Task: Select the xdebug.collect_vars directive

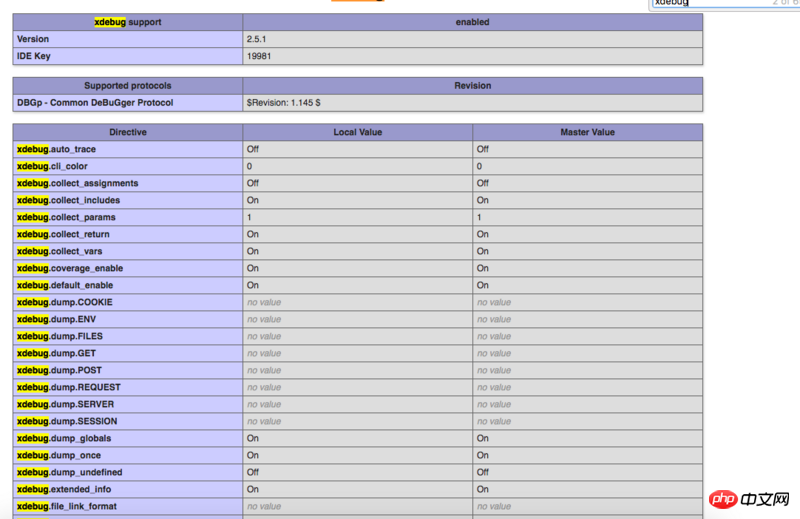Action: coord(128,251)
